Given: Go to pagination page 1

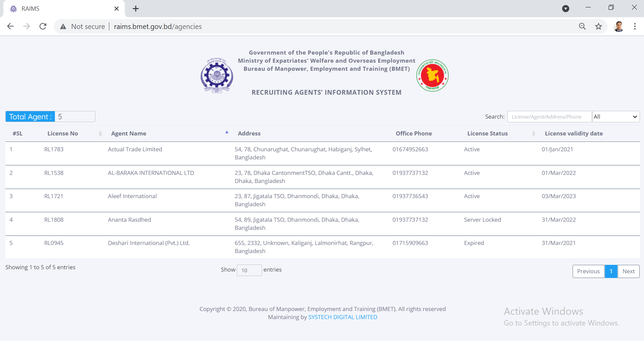Looking at the screenshot, I should [x=611, y=271].
